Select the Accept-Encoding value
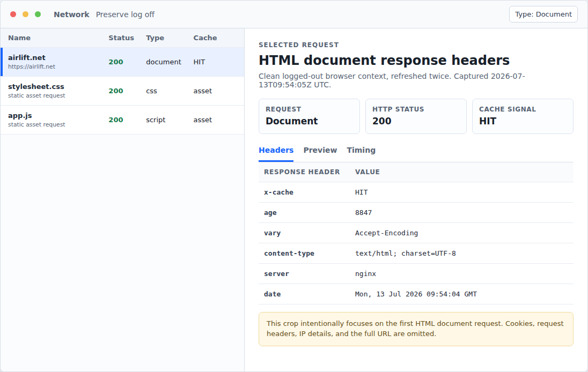Viewport: 588px width, 372px height. click(386, 233)
